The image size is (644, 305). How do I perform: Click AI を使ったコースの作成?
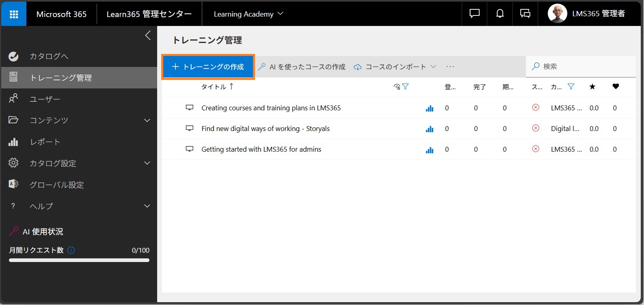pos(302,67)
